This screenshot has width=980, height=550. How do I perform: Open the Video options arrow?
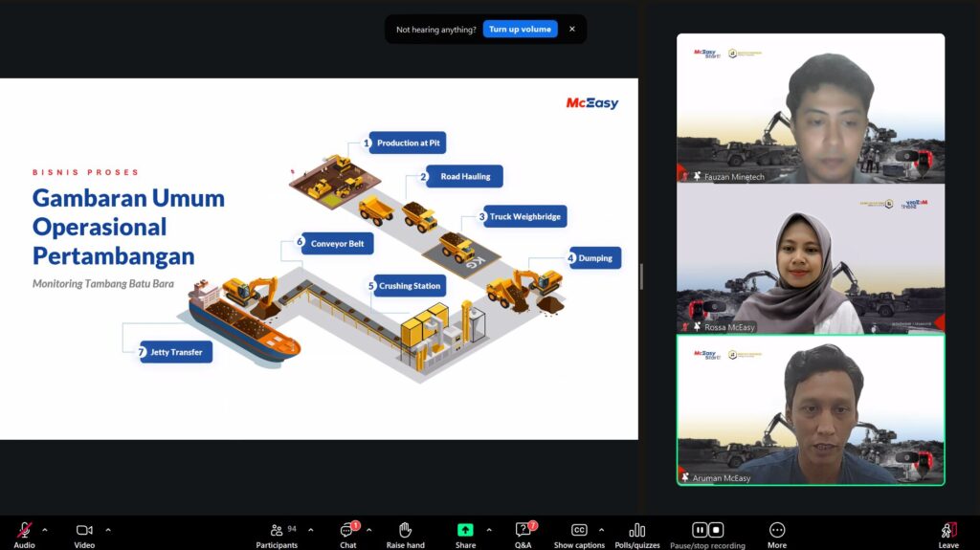[x=108, y=530]
